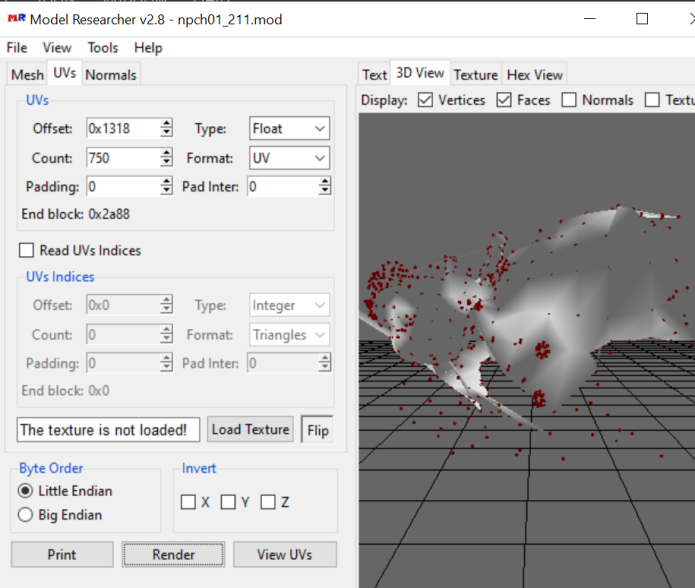This screenshot has width=695, height=588.
Task: Open the Tools menu
Action: tap(102, 47)
